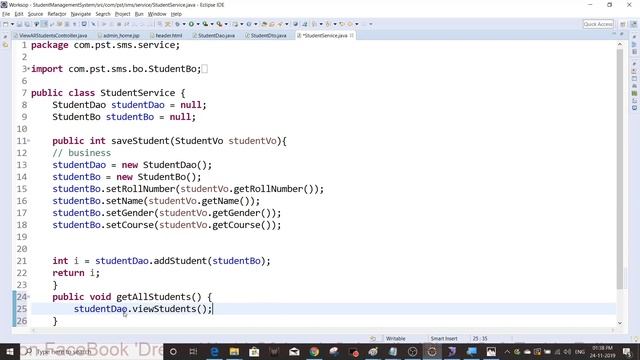Open Microsoft Edge from the taskbar
Image resolution: width=640 pixels, height=360 pixels.
tap(214, 351)
